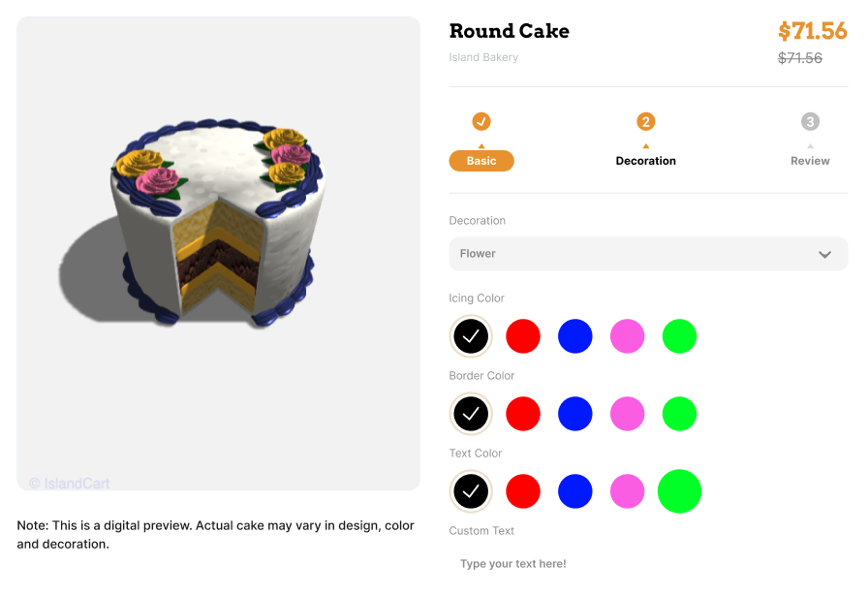Click the step 1 checkmark icon
Viewport: 868px width, 596px height.
pyautogui.click(x=481, y=121)
